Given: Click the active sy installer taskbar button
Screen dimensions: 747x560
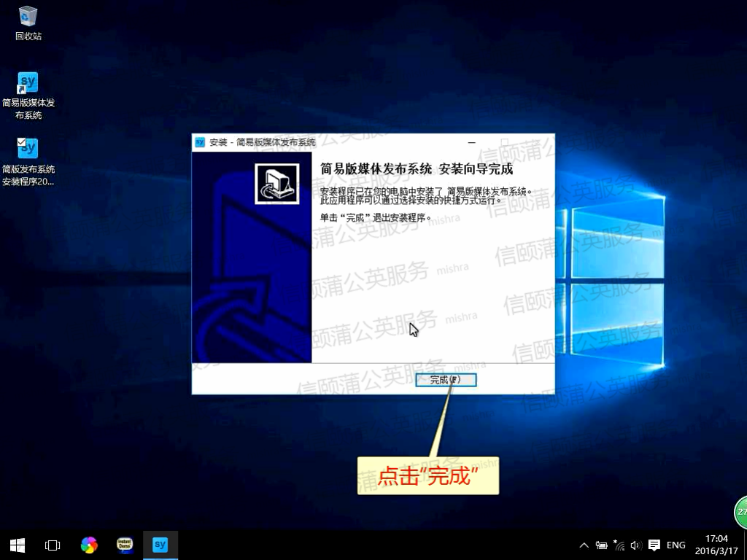Looking at the screenshot, I should pos(160,545).
